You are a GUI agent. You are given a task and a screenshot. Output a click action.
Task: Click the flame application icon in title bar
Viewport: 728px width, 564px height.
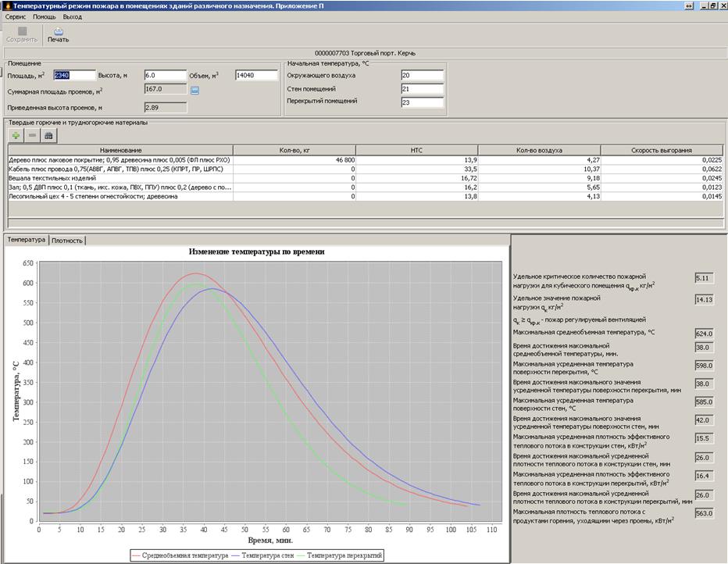click(6, 5)
